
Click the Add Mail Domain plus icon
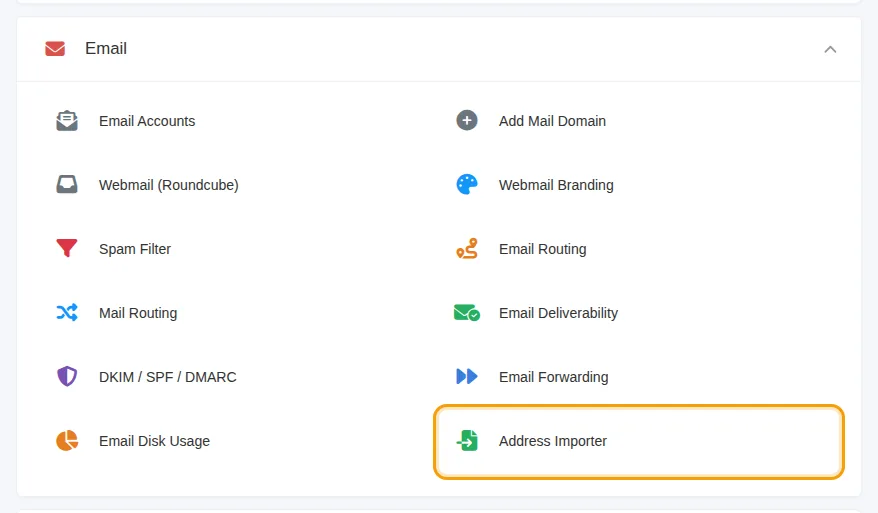(466, 120)
